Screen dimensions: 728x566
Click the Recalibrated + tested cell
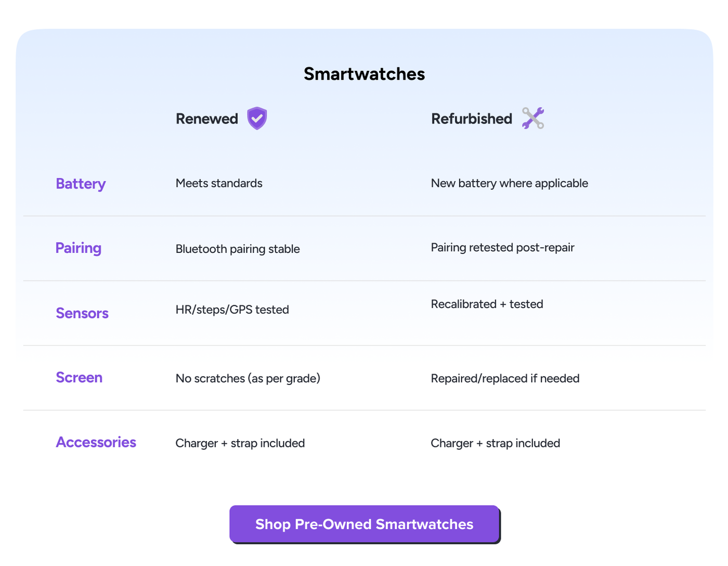[487, 304]
